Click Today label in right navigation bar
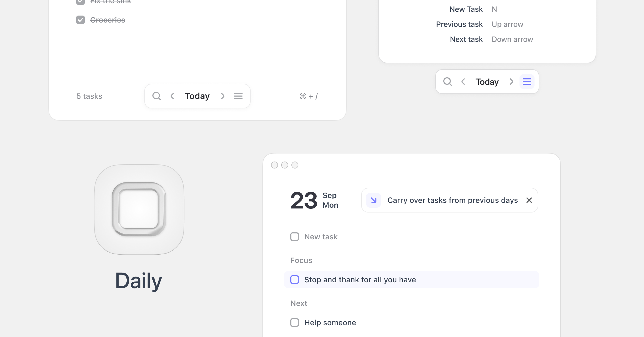 click(x=487, y=82)
